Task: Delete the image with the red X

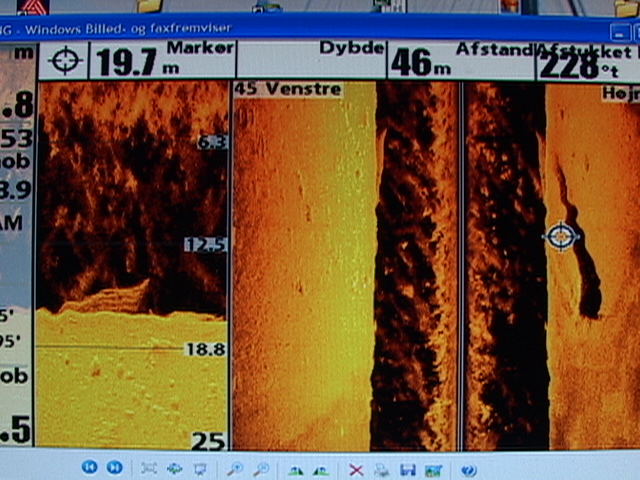Action: [x=355, y=468]
